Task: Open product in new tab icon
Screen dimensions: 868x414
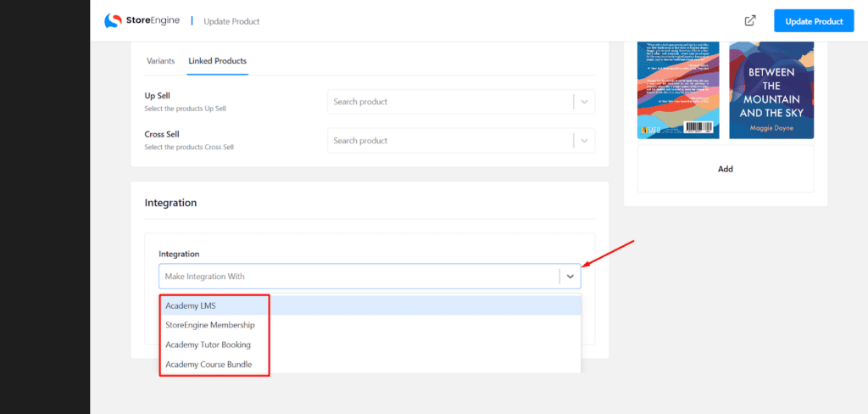Action: pos(750,21)
